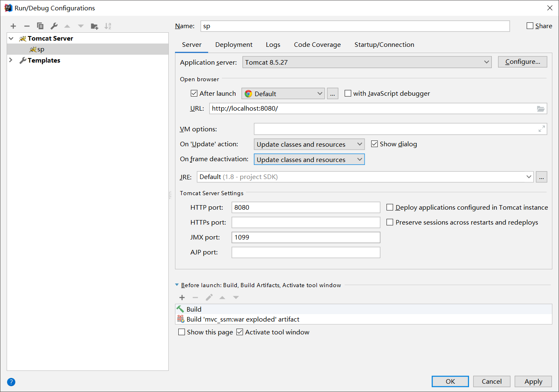The height and width of the screenshot is (392, 559).
Task: Click the Configure... button
Action: 523,62
